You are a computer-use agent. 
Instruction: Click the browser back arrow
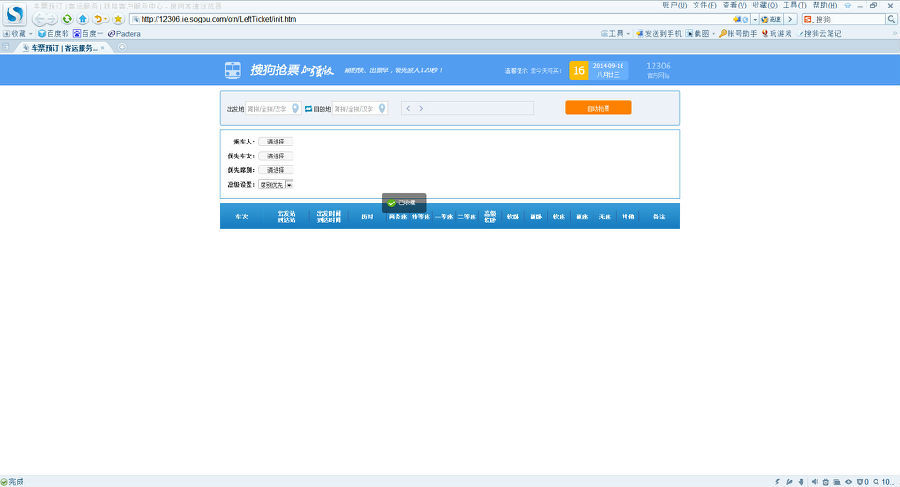click(40, 19)
